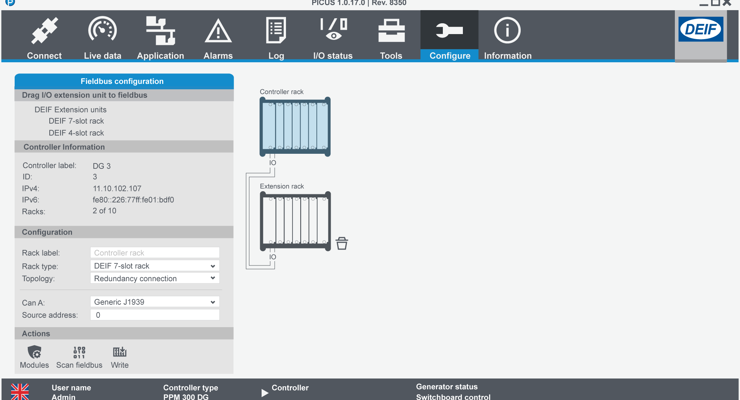Viewport: 740px width, 400px height.
Task: Select the Controller rack in diagram
Action: 295,126
